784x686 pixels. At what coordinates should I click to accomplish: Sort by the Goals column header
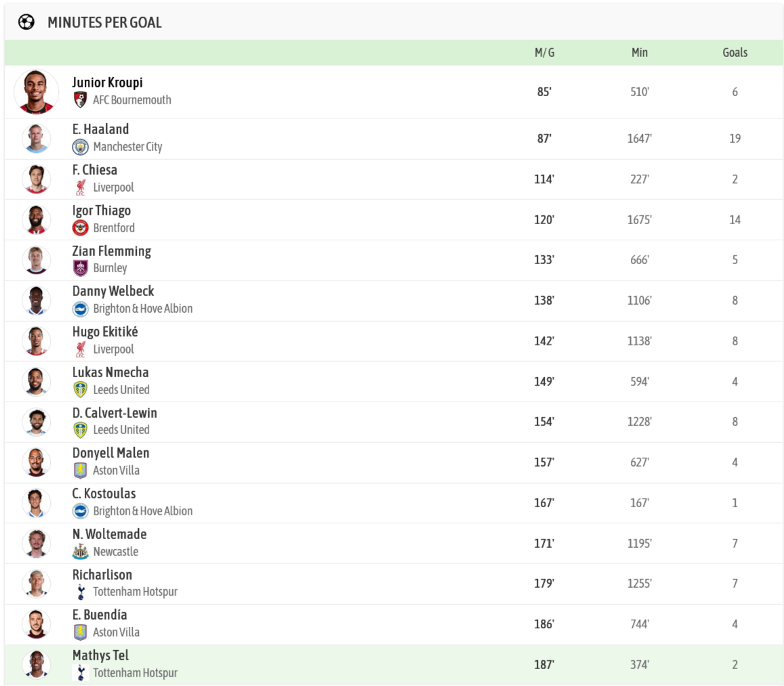click(x=735, y=53)
